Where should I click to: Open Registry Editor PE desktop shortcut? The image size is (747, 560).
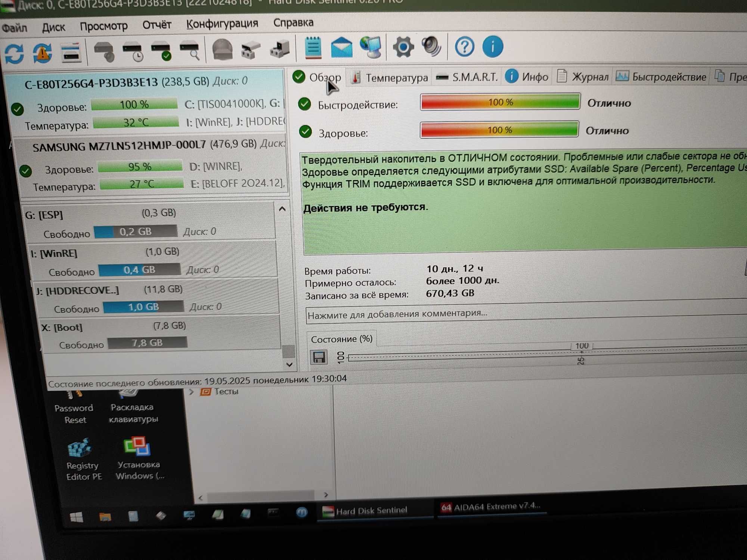83,460
